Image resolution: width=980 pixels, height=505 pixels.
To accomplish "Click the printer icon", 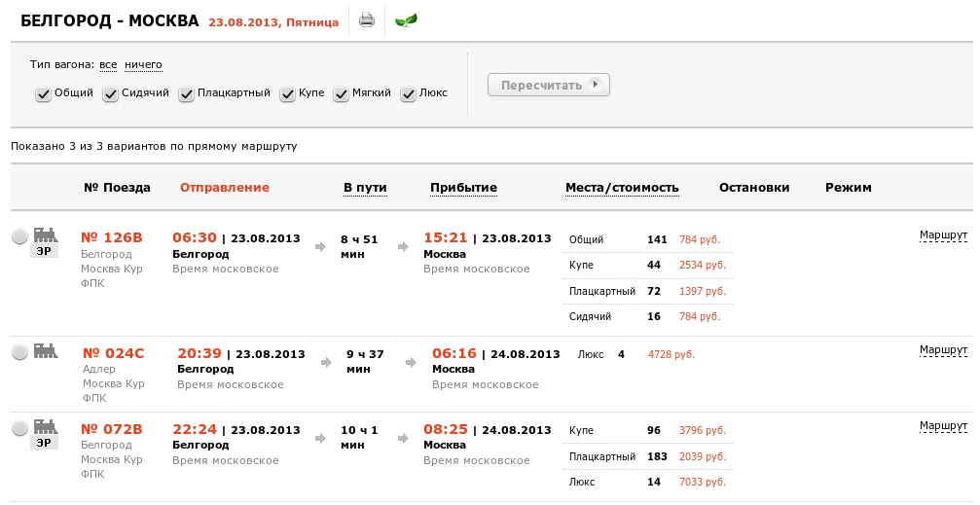I will (x=367, y=19).
